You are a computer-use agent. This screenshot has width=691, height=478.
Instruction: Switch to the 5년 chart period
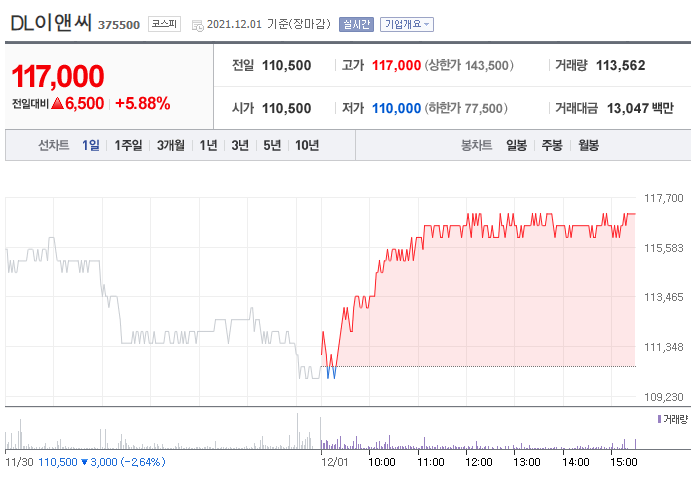(272, 145)
